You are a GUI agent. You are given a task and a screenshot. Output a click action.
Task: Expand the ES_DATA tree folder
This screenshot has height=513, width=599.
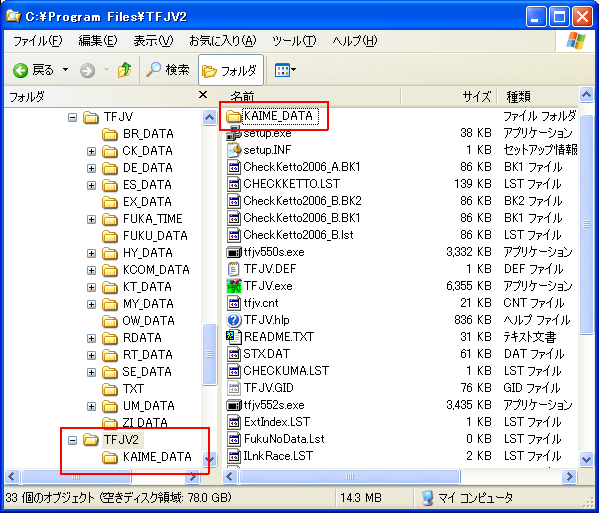[x=91, y=185]
